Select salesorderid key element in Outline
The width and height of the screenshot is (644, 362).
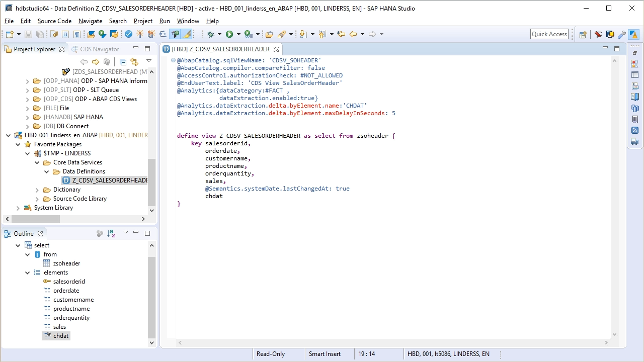coord(69,282)
